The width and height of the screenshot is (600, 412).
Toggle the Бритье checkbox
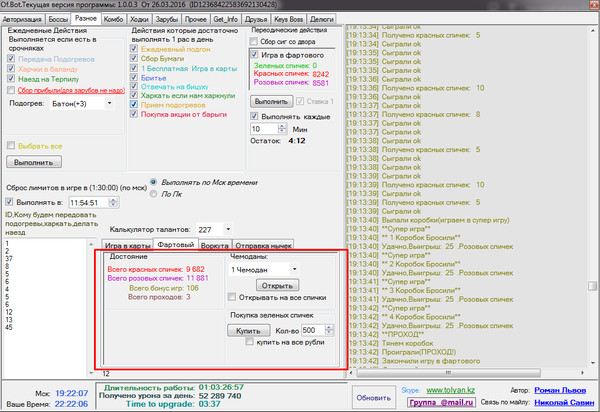click(134, 77)
